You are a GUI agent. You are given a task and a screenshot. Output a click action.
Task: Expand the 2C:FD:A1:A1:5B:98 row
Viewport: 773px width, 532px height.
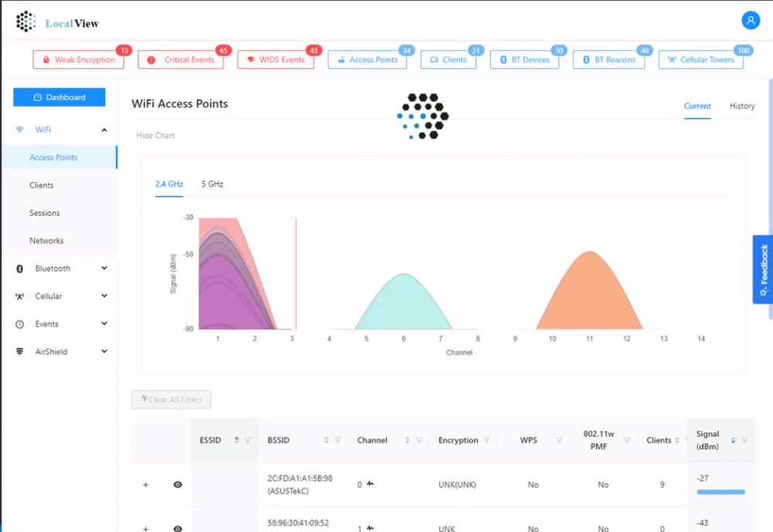tap(145, 485)
